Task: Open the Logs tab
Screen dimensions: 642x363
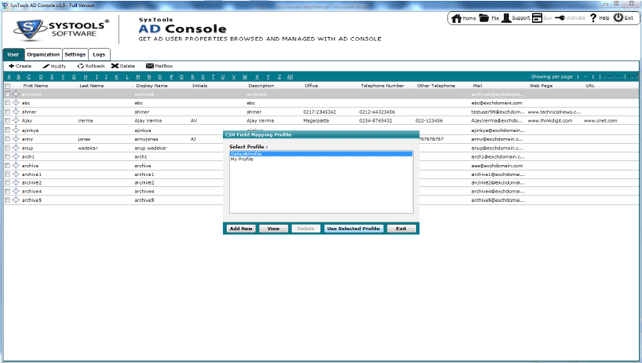Action: (x=99, y=54)
